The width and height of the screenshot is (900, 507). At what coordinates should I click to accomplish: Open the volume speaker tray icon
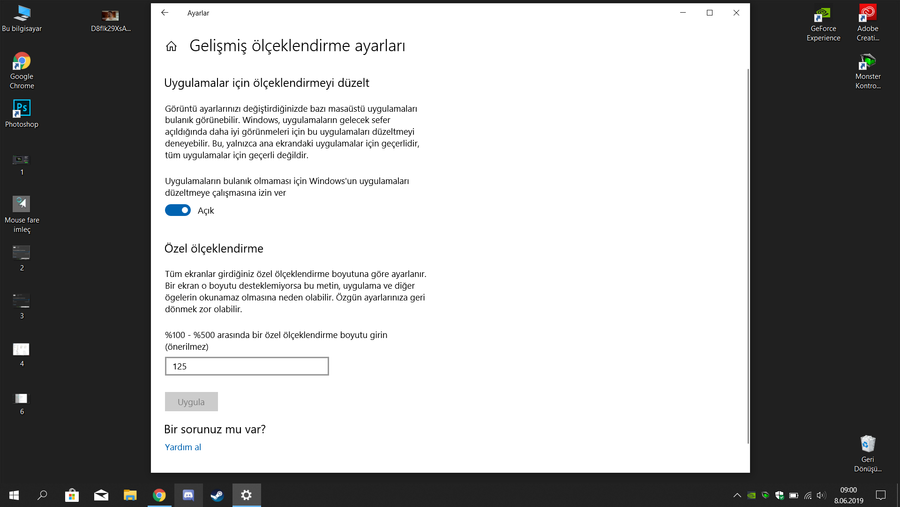point(821,495)
